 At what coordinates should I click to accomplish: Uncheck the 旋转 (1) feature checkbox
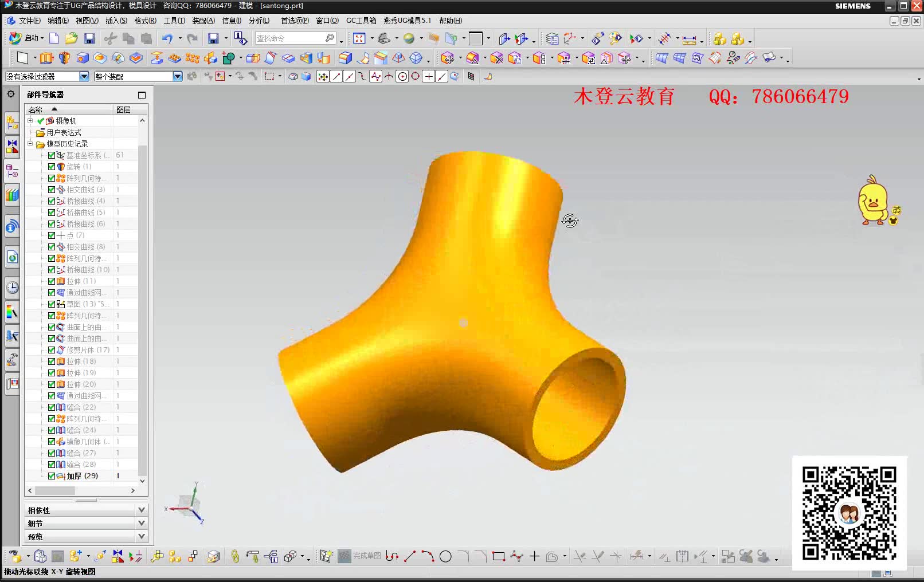pos(52,167)
